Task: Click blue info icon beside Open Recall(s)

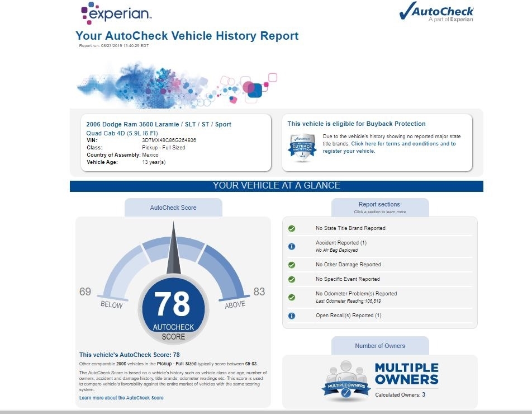Action: [x=291, y=316]
